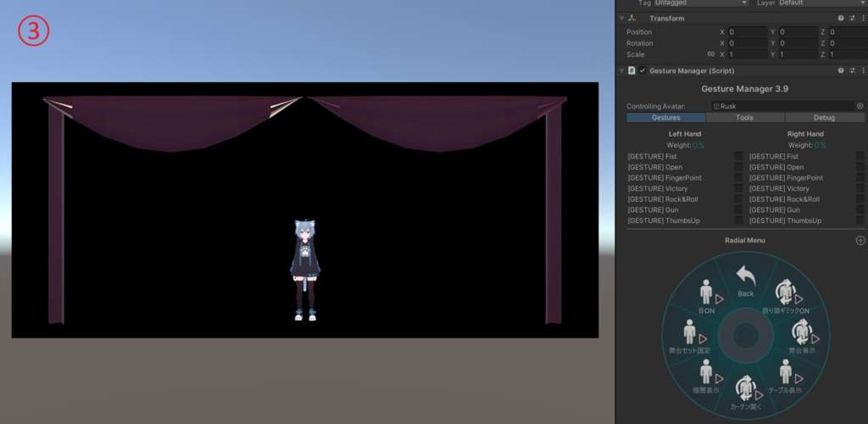Click the Gesture Manager 3.9 title
The image size is (868, 424).
pos(744,88)
